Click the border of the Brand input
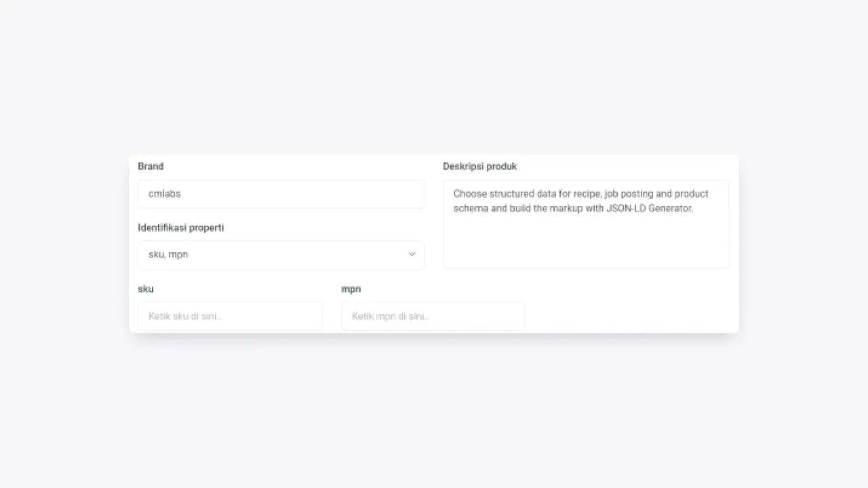The width and height of the screenshot is (868, 488). coord(281,180)
